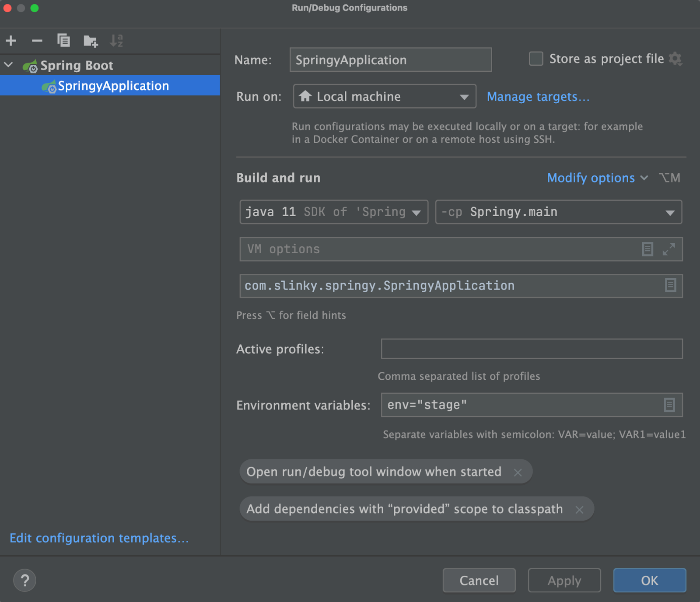Click the Apply button

(x=564, y=580)
